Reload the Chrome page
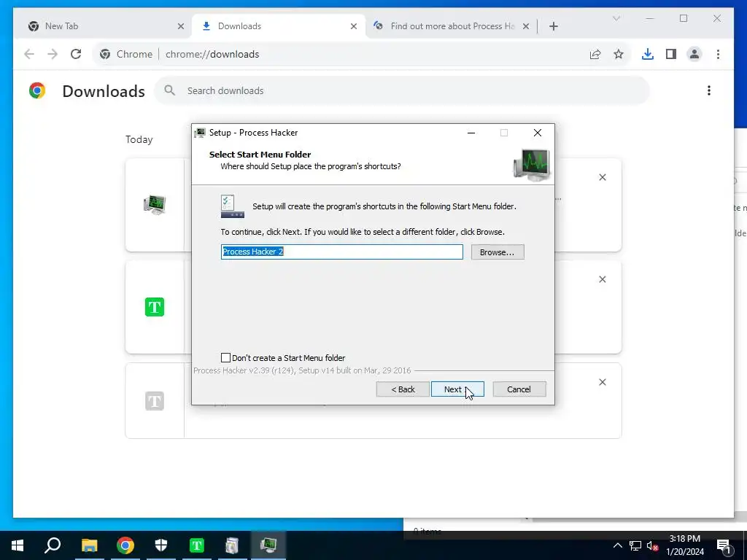This screenshot has height=560, width=747. [x=76, y=54]
